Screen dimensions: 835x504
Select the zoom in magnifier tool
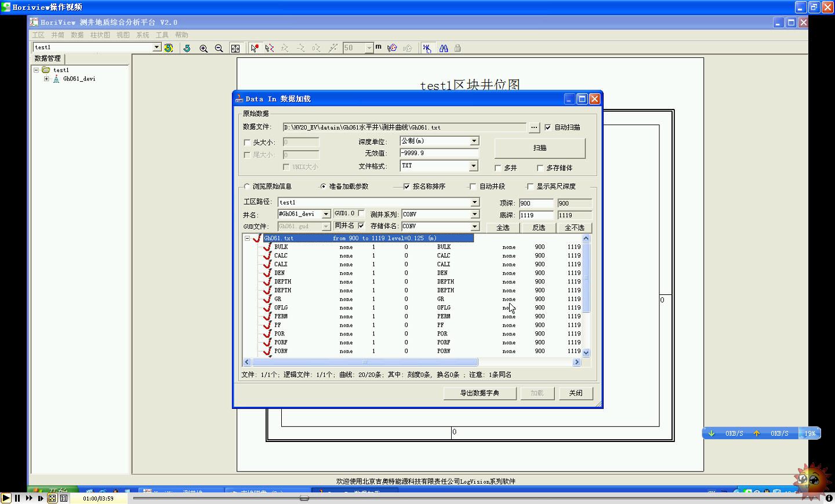pyautogui.click(x=204, y=48)
